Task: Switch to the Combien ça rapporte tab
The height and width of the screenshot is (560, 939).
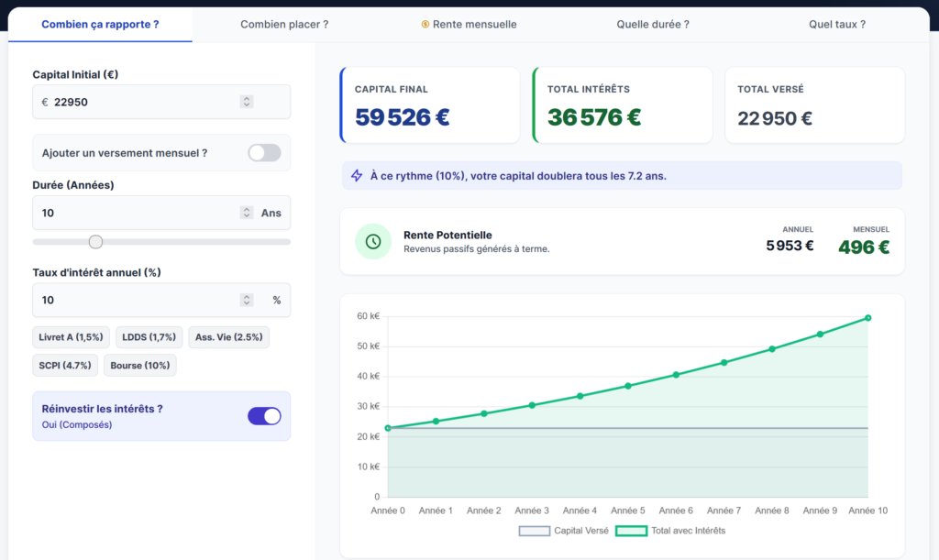Action: (100, 25)
